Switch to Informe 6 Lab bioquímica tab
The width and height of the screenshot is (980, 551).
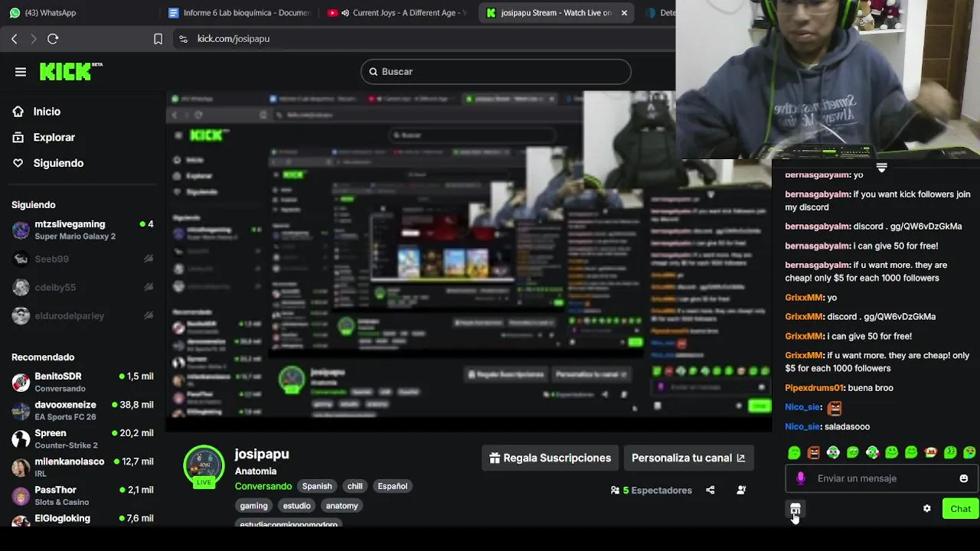tap(239, 12)
